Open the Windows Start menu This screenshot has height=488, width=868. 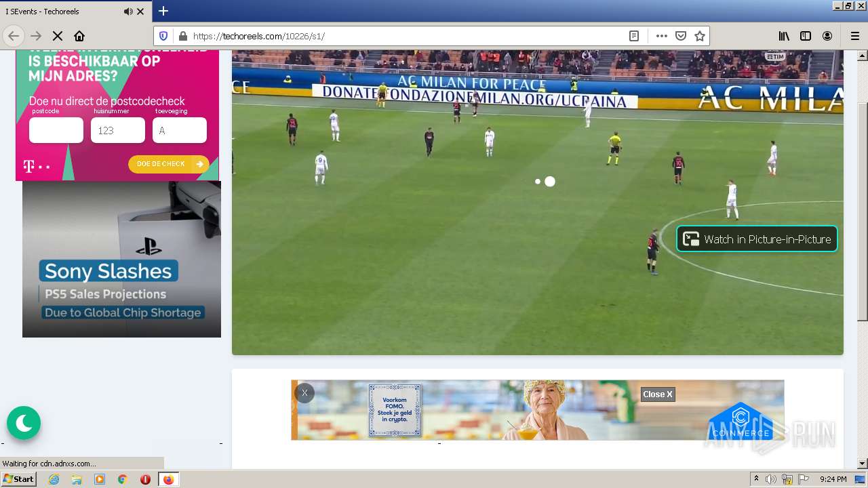point(18,479)
